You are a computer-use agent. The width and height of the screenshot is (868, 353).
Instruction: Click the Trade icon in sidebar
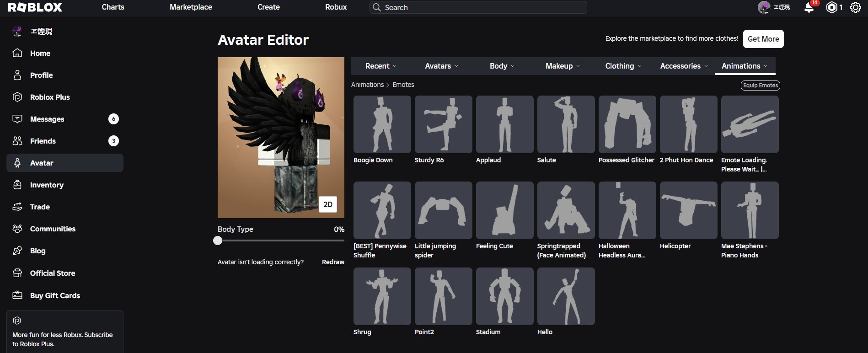click(x=17, y=207)
